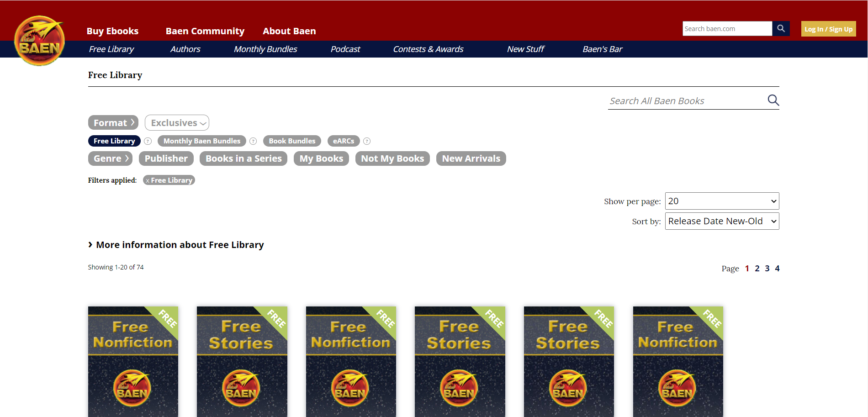Enable the My Books filter
The image size is (868, 417).
(x=321, y=158)
